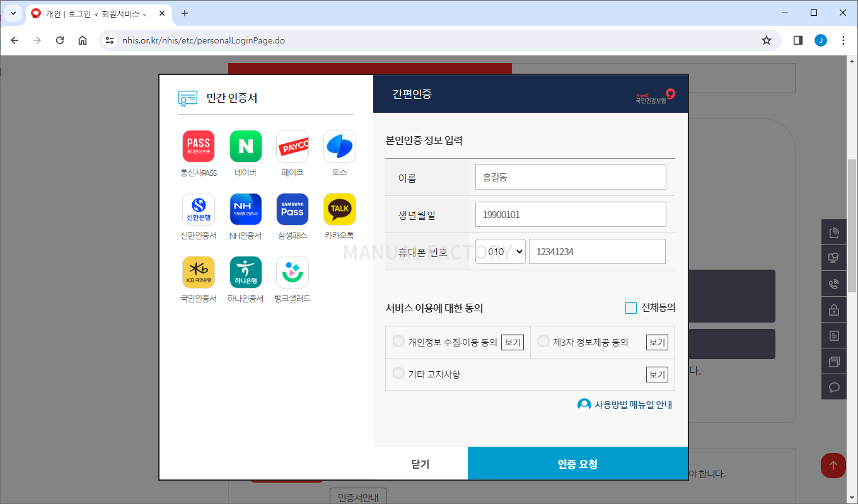View site information icon in address bar
The width and height of the screenshot is (858, 504).
point(110,40)
